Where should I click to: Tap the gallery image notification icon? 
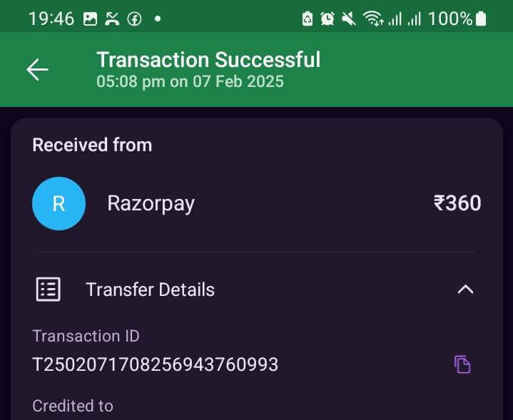(x=90, y=19)
